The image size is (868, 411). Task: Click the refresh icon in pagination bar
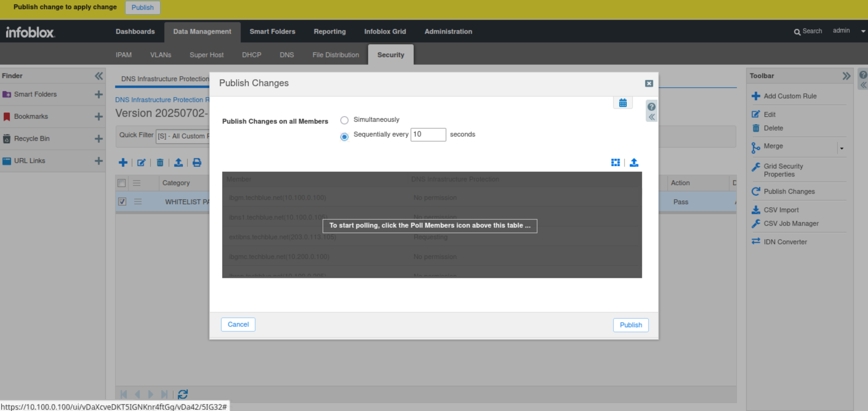point(183,394)
